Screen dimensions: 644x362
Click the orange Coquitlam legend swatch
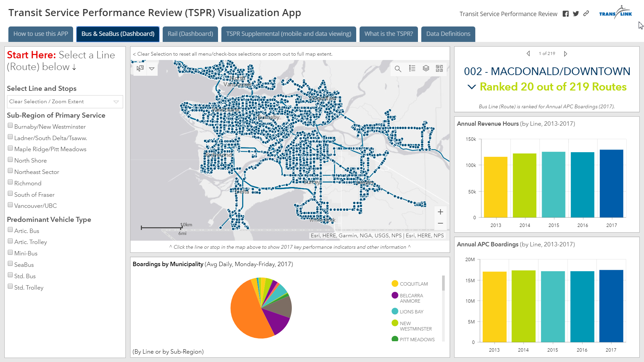(395, 284)
